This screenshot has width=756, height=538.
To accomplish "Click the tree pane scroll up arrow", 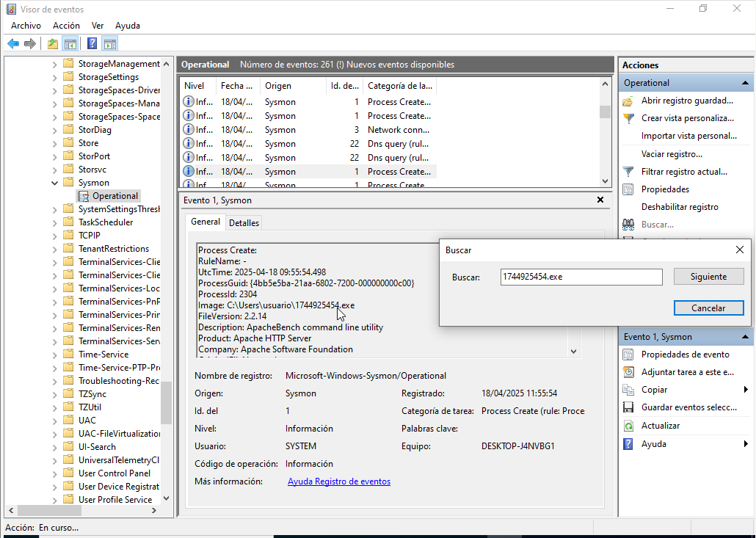I will click(167, 64).
